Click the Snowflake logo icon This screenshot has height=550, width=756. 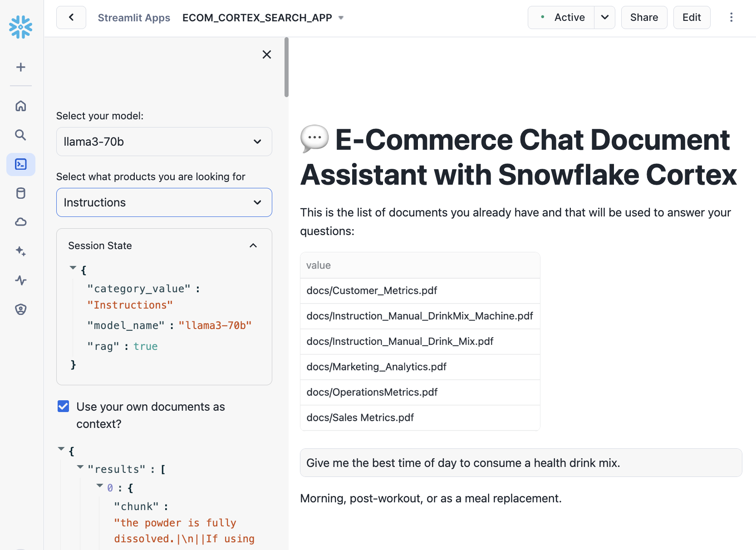(x=21, y=27)
